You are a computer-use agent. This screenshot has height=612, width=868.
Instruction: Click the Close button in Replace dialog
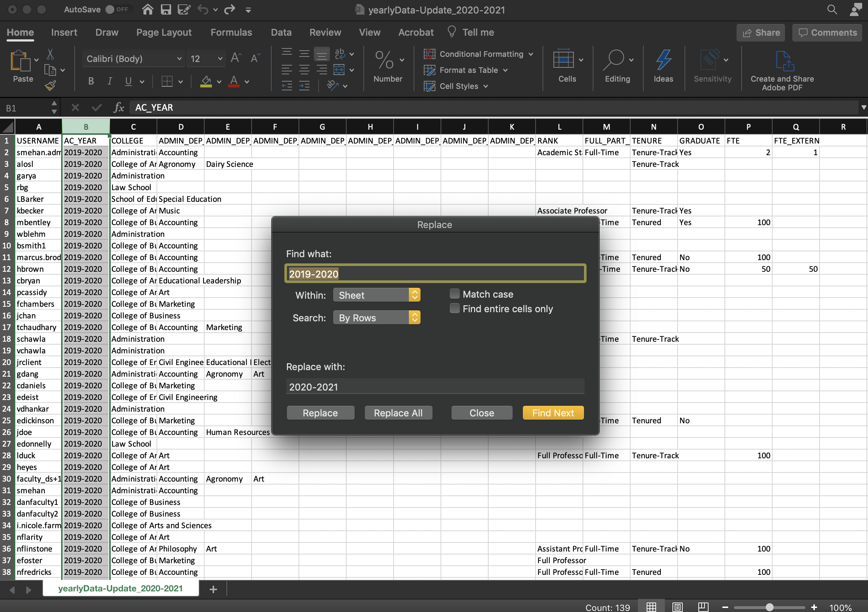(482, 413)
